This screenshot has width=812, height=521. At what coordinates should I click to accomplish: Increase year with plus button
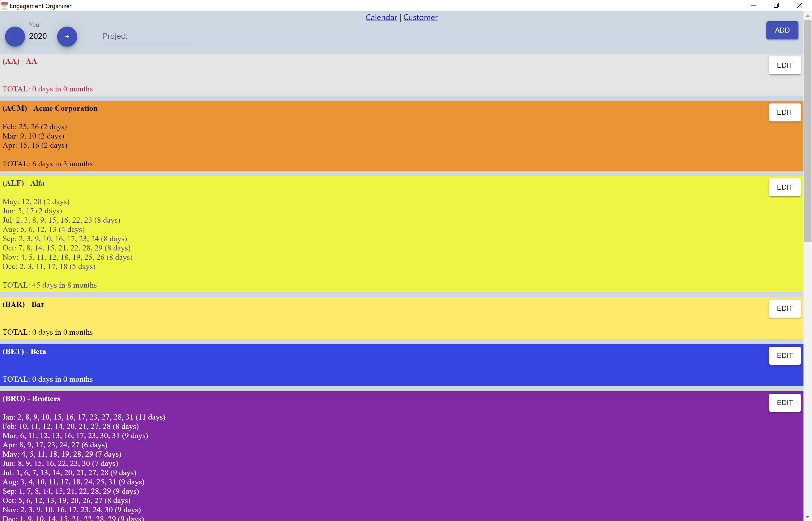[67, 37]
